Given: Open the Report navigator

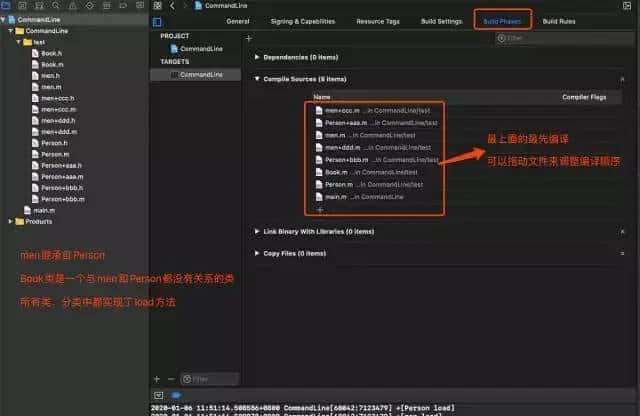Looking at the screenshot, I should [140, 5].
